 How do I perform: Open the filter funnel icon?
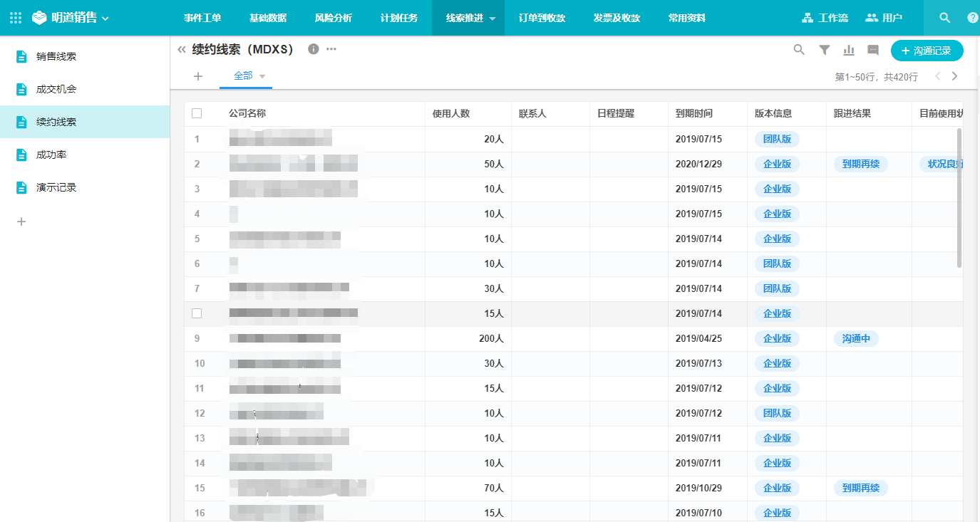coord(825,50)
